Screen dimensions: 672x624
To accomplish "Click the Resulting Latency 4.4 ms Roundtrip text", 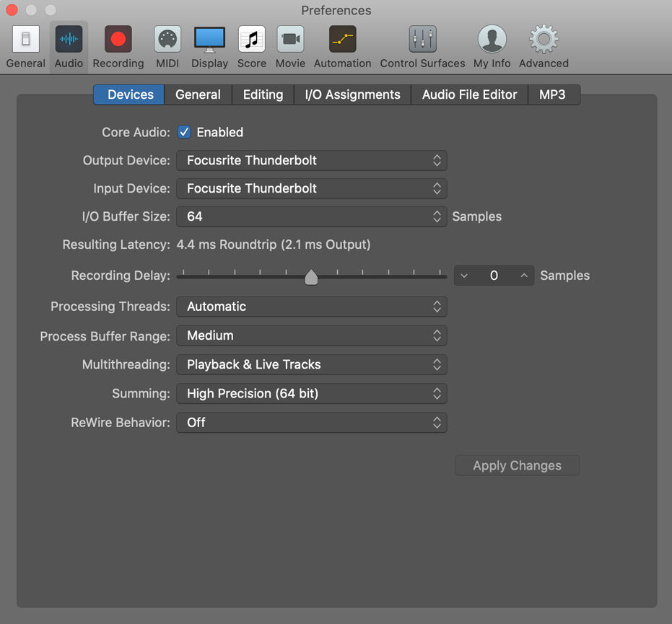I will [274, 245].
